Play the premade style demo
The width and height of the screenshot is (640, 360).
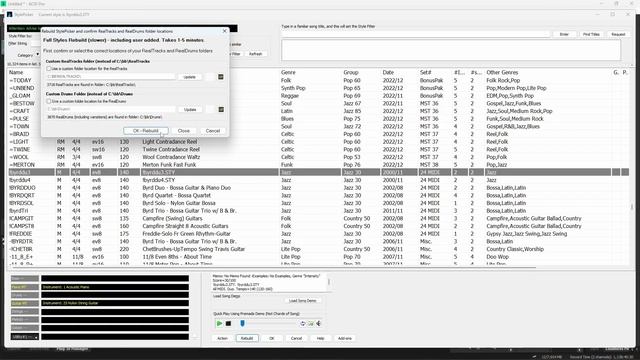point(219,324)
